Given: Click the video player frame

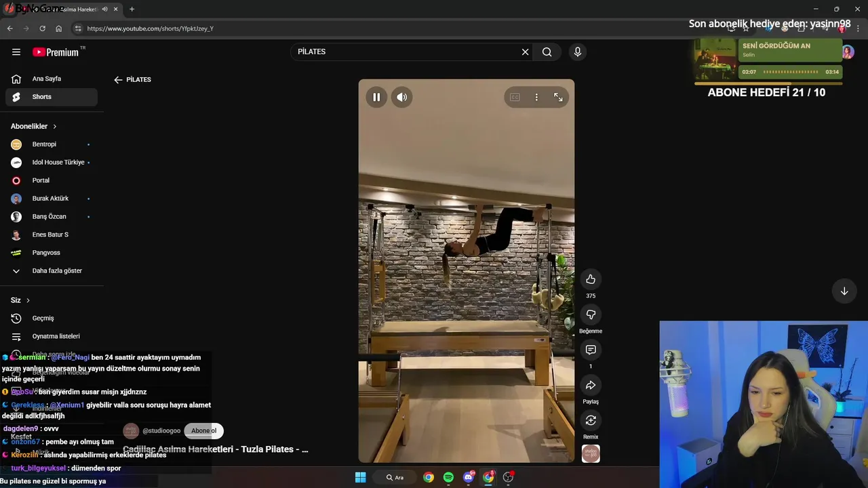Looking at the screenshot, I should pos(467,271).
